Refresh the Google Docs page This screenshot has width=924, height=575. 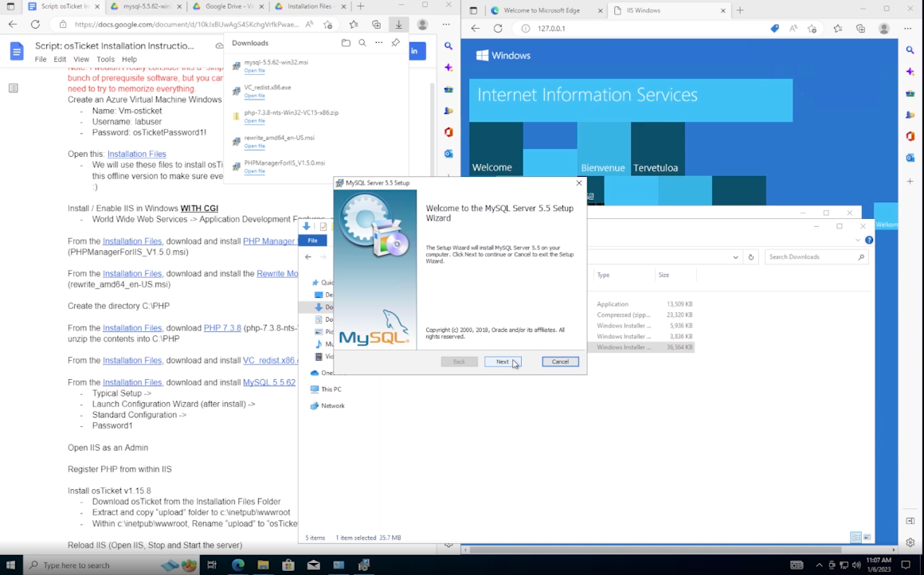pyautogui.click(x=35, y=25)
